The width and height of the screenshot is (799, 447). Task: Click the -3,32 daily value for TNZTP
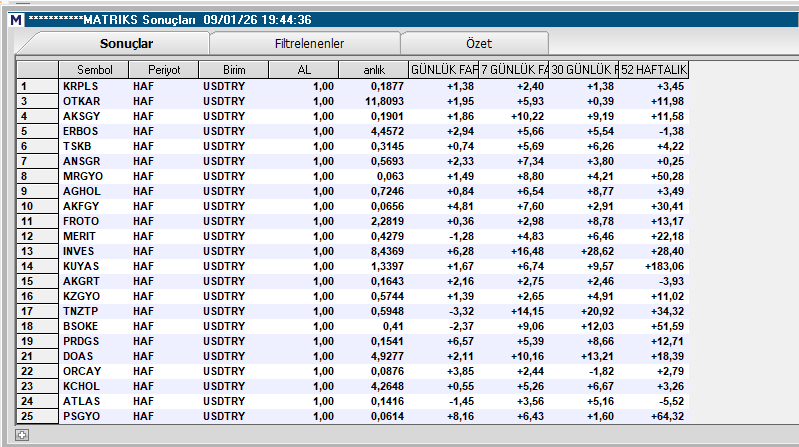click(462, 311)
